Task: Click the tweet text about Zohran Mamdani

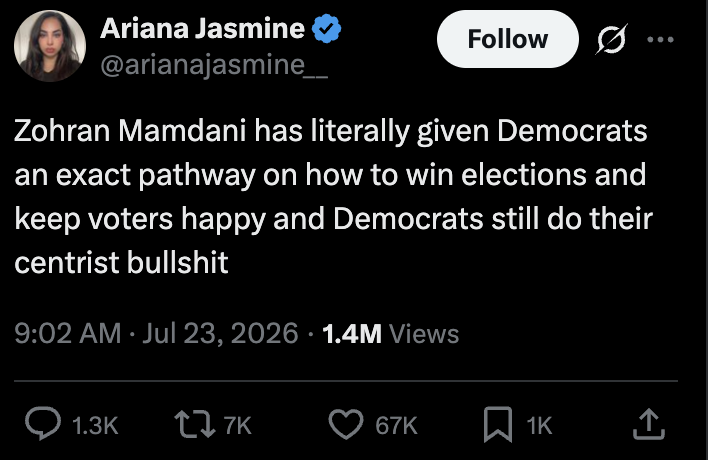Action: pos(333,196)
